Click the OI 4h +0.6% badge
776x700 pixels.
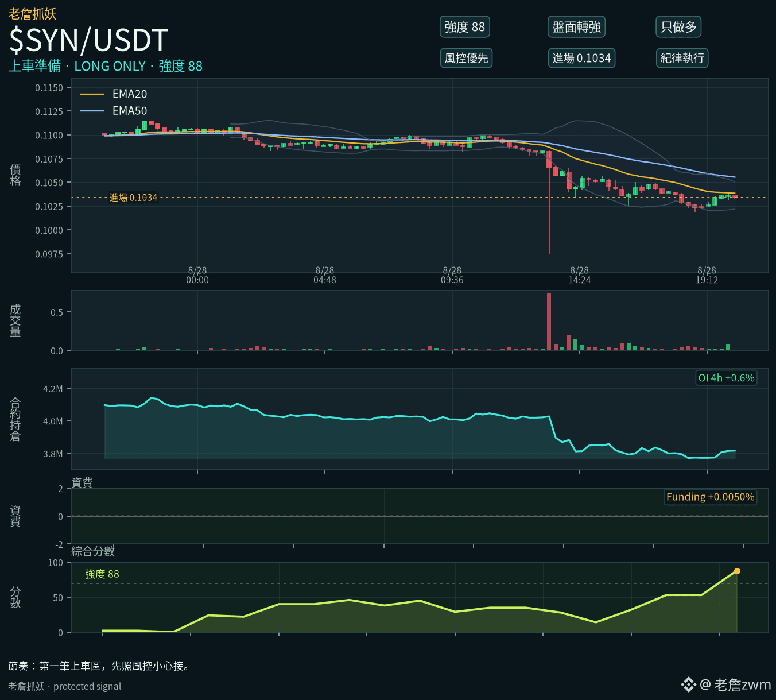(x=726, y=378)
